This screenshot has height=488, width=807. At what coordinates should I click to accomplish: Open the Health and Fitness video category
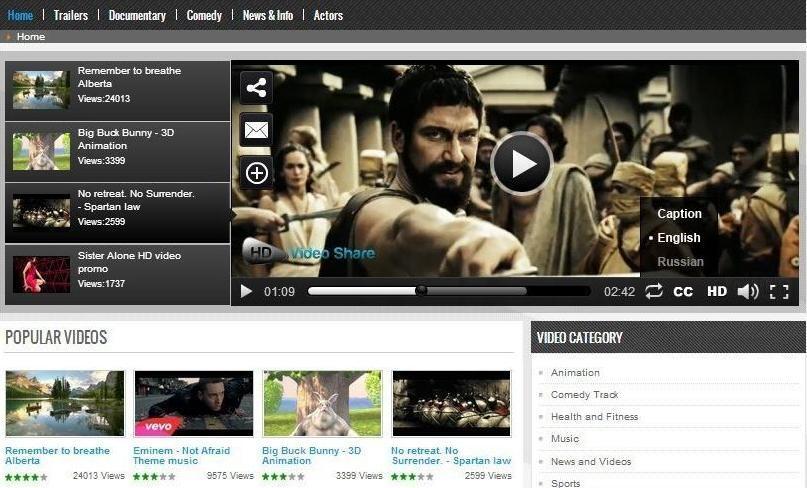tap(594, 416)
